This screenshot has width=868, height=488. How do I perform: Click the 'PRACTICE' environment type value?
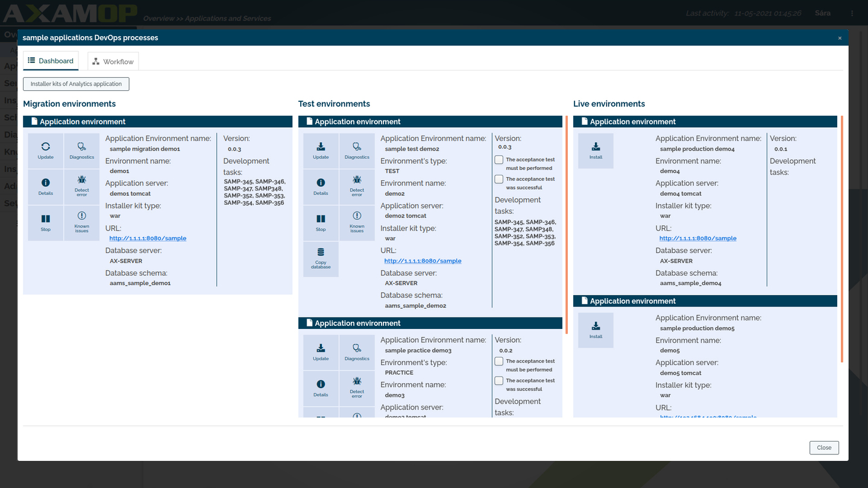pos(399,373)
